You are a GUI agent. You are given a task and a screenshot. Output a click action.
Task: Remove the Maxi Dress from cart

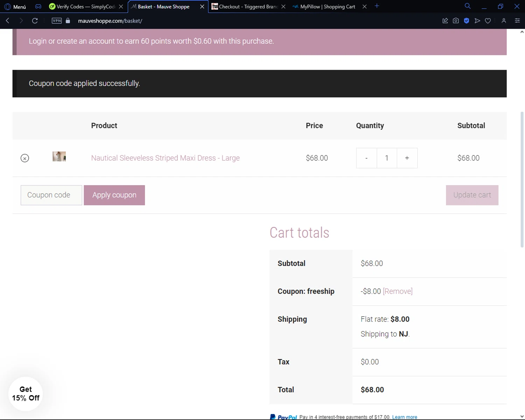coord(24,158)
